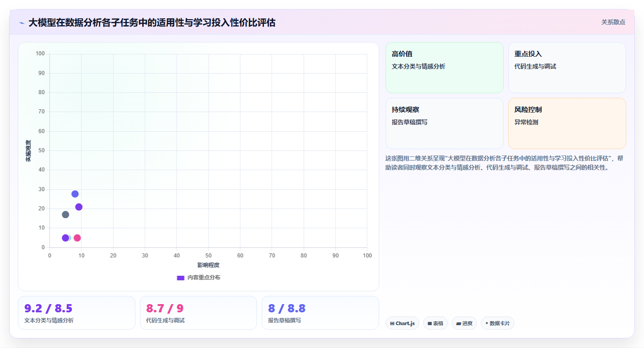Click the 报告草稿撰写 label under 8 / 8.8
The width and height of the screenshot is (644, 348).
(x=284, y=321)
